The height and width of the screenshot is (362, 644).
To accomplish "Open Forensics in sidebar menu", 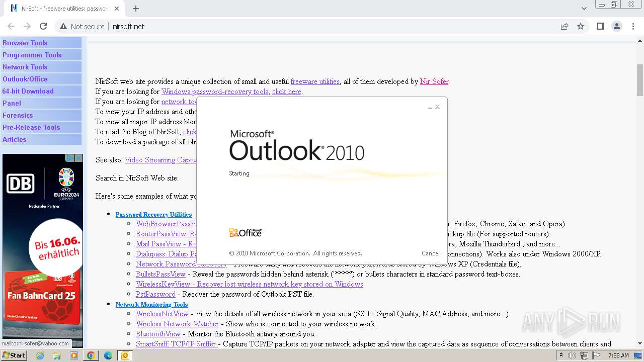I will (41, 115).
